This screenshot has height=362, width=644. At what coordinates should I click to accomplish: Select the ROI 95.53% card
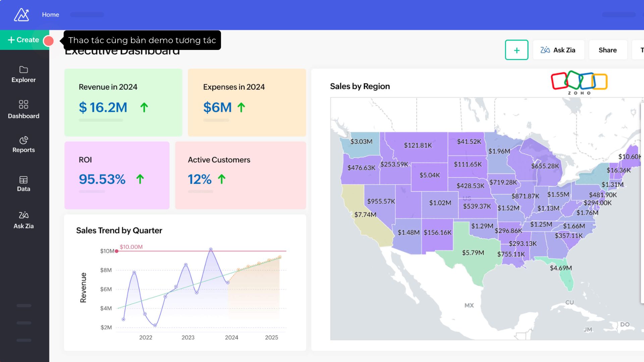coord(117,175)
